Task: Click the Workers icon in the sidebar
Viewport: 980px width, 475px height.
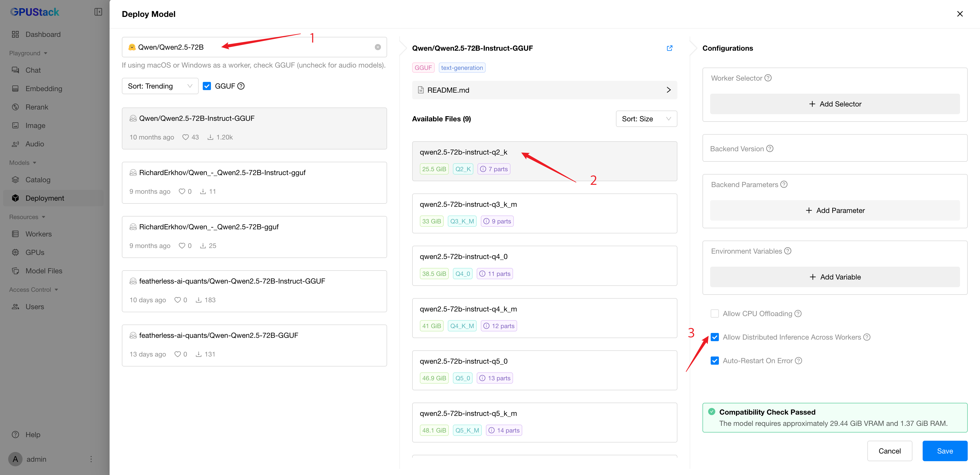Action: [15, 234]
